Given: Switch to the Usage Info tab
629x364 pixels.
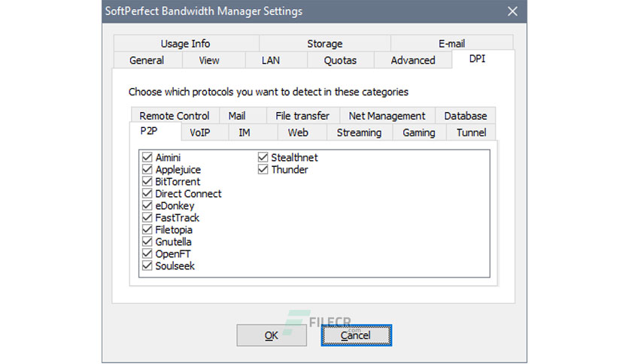Looking at the screenshot, I should coord(186,44).
